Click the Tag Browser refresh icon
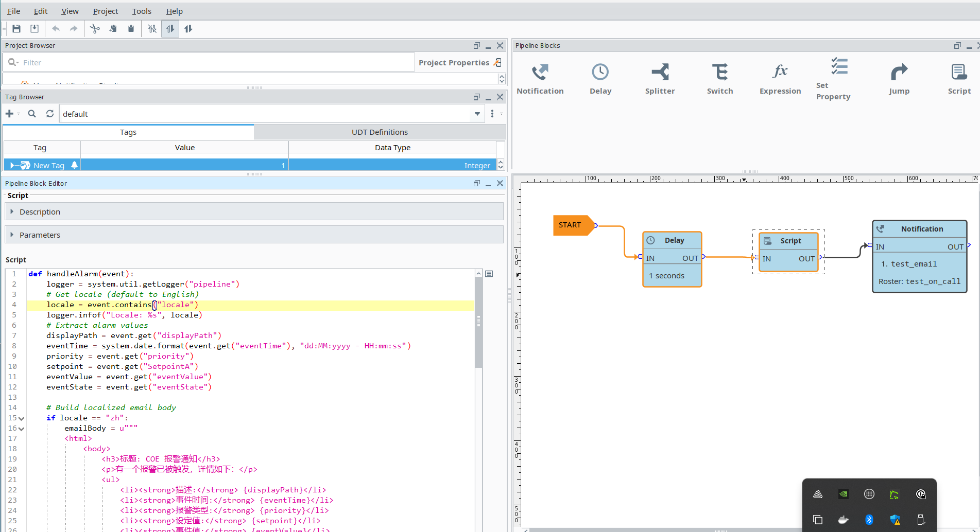The image size is (980, 532). click(x=50, y=114)
